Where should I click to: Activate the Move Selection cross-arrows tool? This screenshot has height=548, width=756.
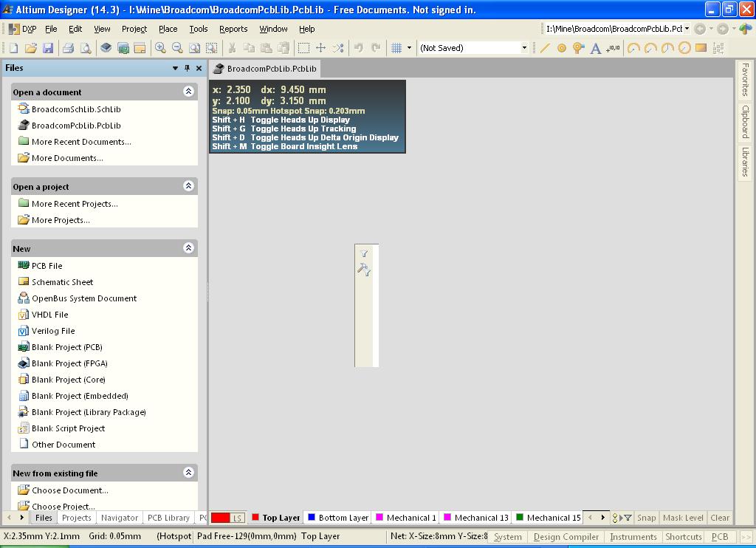(x=320, y=48)
